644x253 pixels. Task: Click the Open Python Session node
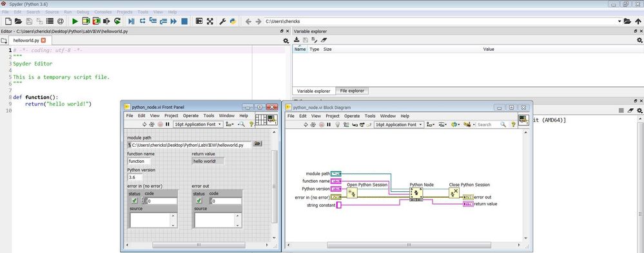[x=352, y=193]
